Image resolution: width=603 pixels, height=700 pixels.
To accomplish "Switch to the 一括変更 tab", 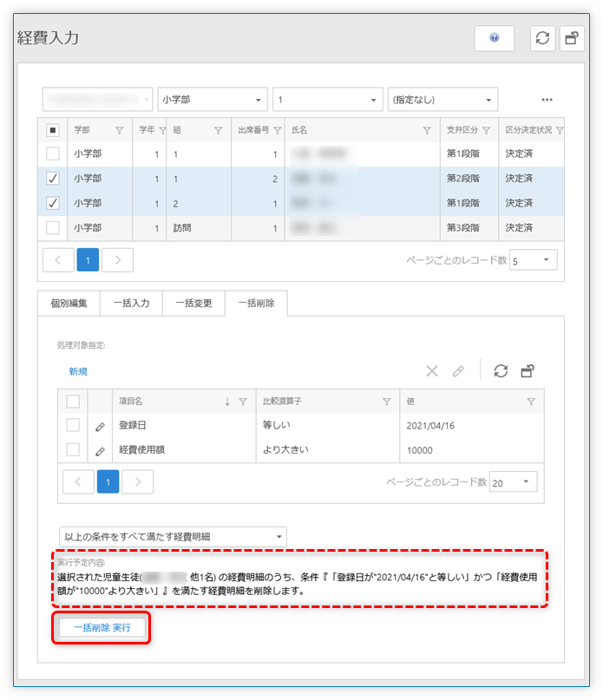I will (193, 304).
